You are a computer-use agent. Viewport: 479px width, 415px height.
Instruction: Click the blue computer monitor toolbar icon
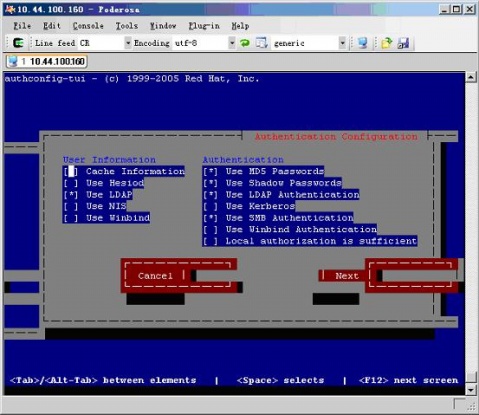coord(362,43)
